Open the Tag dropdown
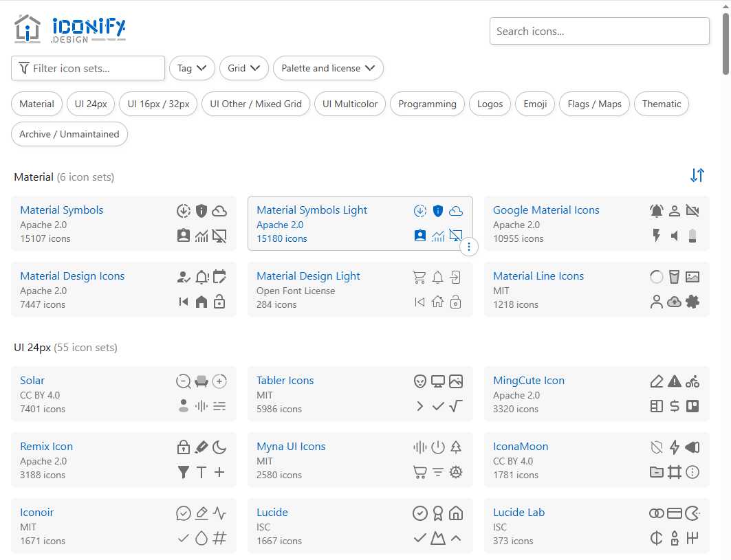Screen dimensions: 731x560 191,68
